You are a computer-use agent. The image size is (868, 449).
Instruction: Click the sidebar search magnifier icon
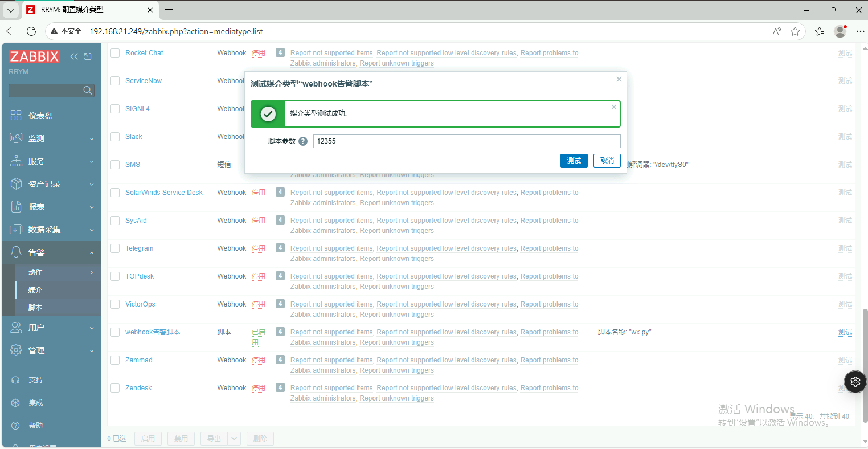click(x=87, y=90)
